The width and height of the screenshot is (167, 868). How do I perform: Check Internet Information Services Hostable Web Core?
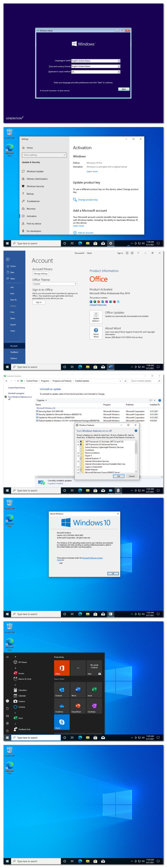81,464
